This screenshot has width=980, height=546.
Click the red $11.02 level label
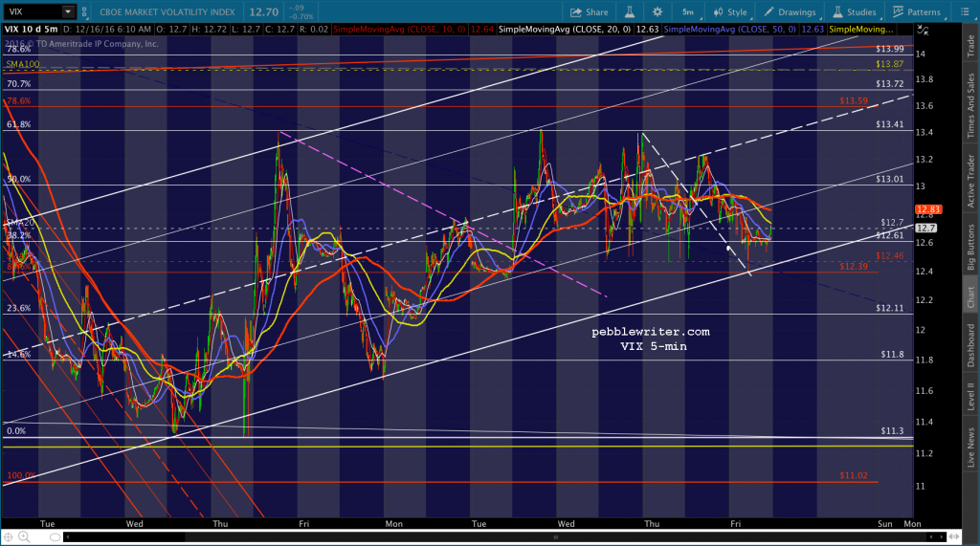[x=853, y=475]
